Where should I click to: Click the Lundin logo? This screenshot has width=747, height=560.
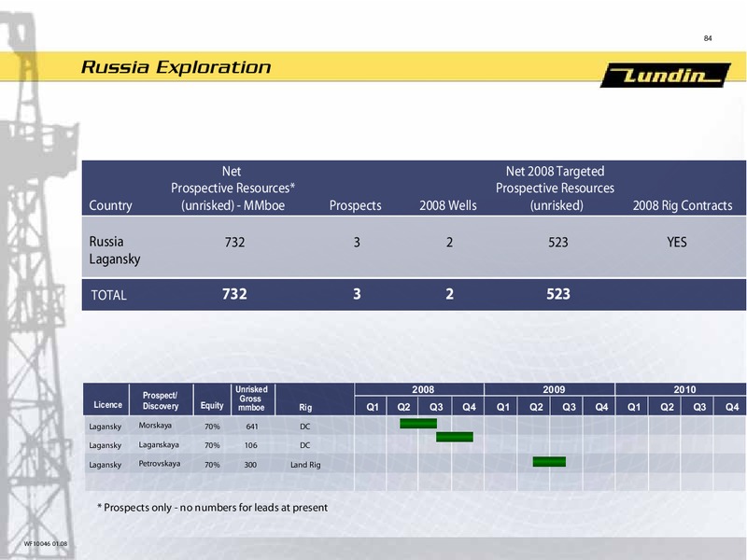coord(666,75)
